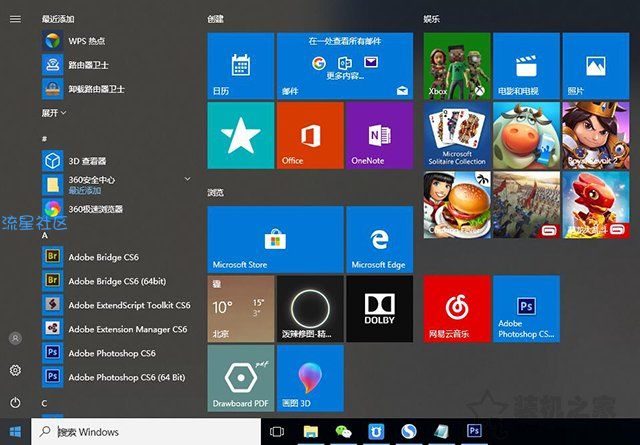The width and height of the screenshot is (640, 445).
Task: Open the Adobe Photoshop CS tile
Action: [x=527, y=309]
